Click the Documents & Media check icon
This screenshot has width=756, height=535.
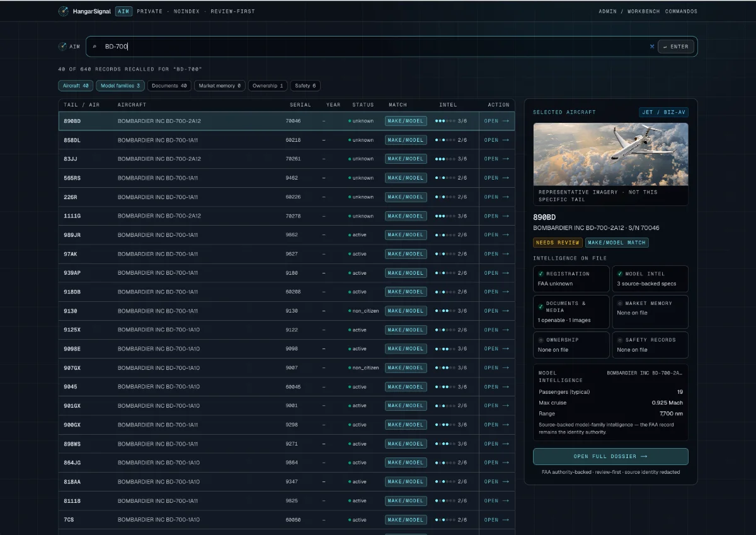coord(541,306)
